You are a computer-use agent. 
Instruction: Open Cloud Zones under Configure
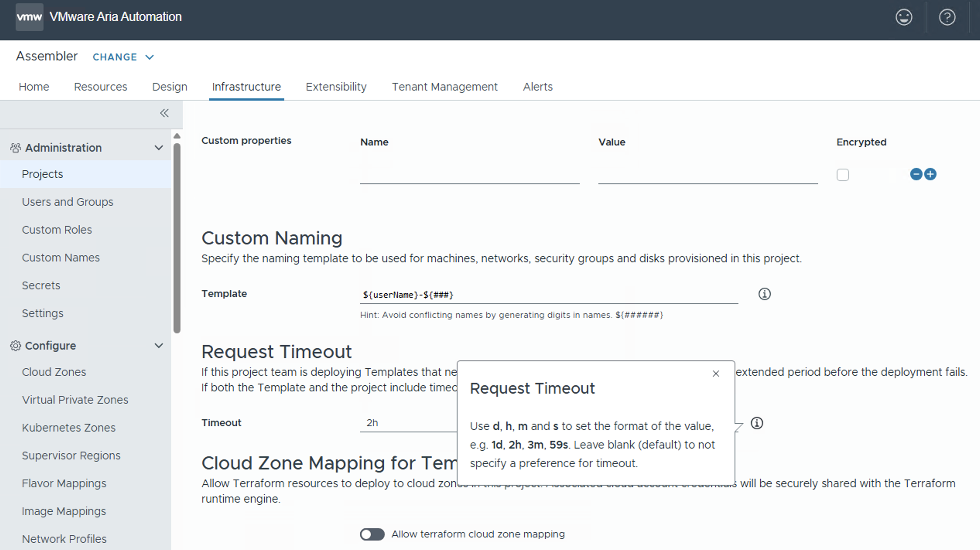[54, 372]
